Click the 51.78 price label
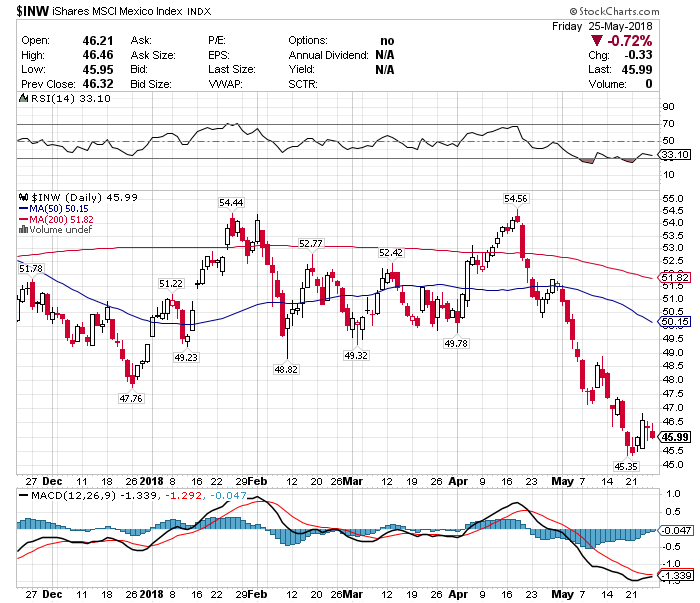The height and width of the screenshot is (603, 700). 31,269
